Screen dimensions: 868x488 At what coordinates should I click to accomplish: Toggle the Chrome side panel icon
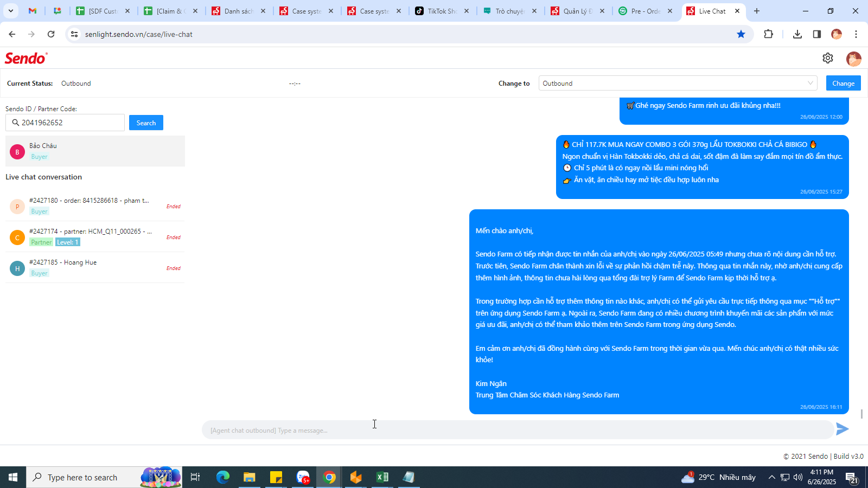tap(817, 34)
